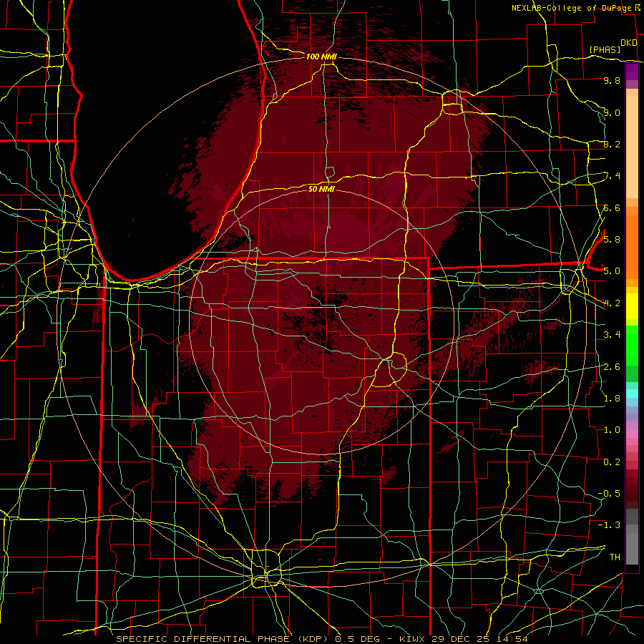Screen dimensions: 644x644
Task: Click the -0.5 legend value
Action: 609,493
